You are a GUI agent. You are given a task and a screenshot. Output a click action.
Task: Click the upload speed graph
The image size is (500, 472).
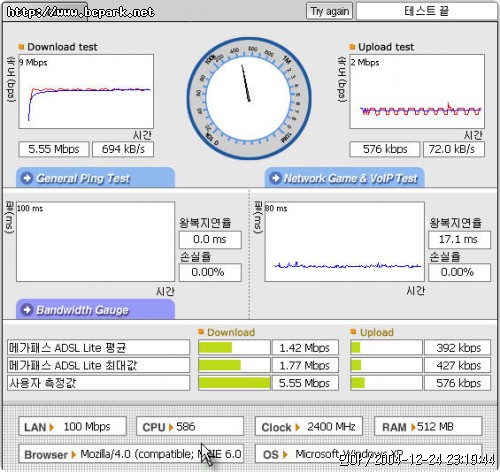pyautogui.click(x=417, y=92)
